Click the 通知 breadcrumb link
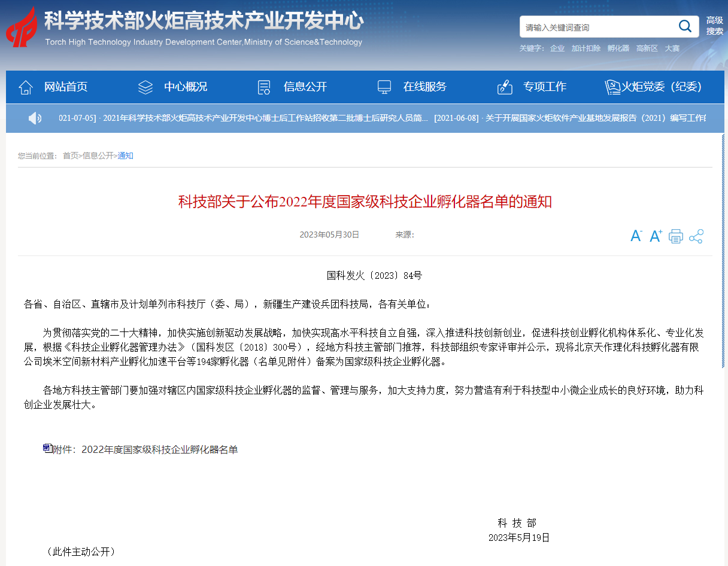Viewport: 728px width, 566px height. [x=125, y=156]
